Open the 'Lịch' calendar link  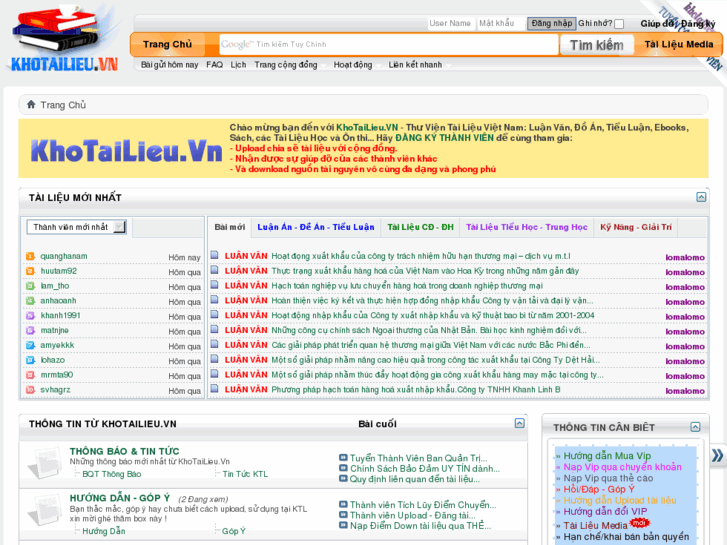click(x=238, y=65)
